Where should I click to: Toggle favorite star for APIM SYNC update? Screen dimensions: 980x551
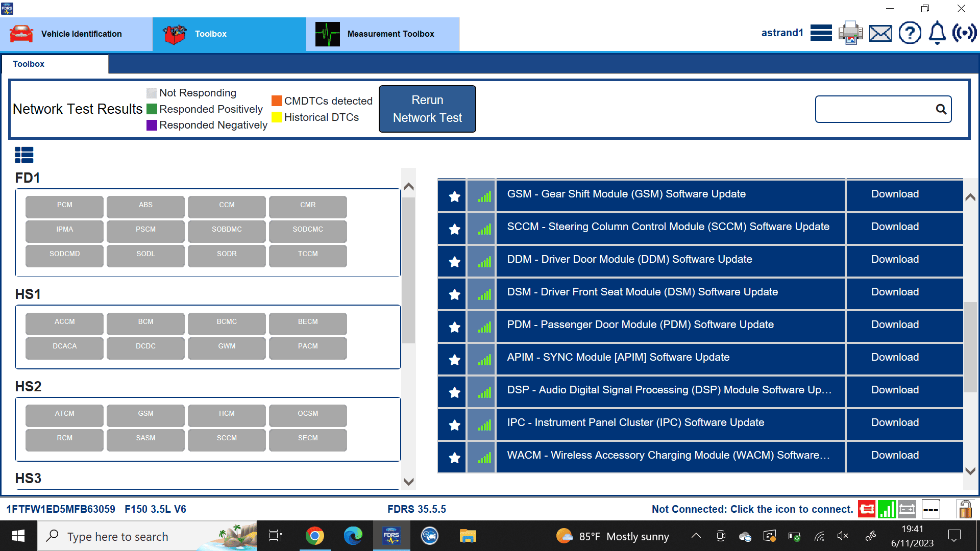tap(454, 359)
